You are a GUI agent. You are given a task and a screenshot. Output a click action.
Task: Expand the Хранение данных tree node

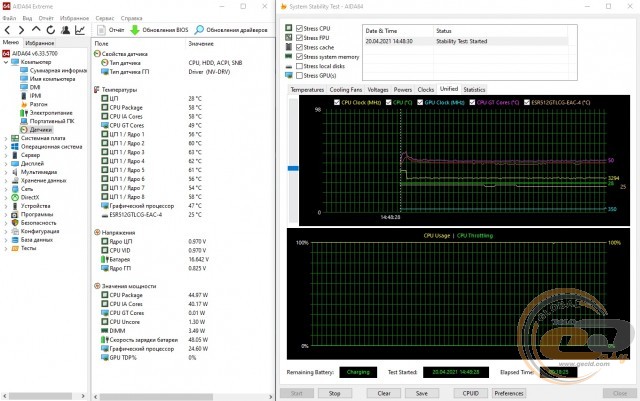[6, 180]
